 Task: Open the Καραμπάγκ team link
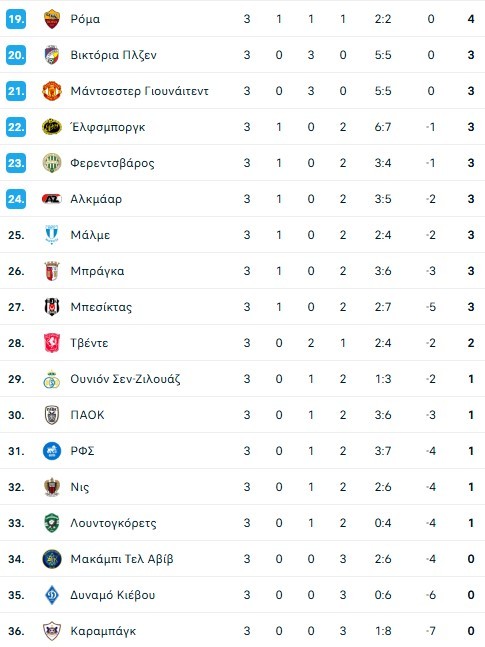(103, 631)
